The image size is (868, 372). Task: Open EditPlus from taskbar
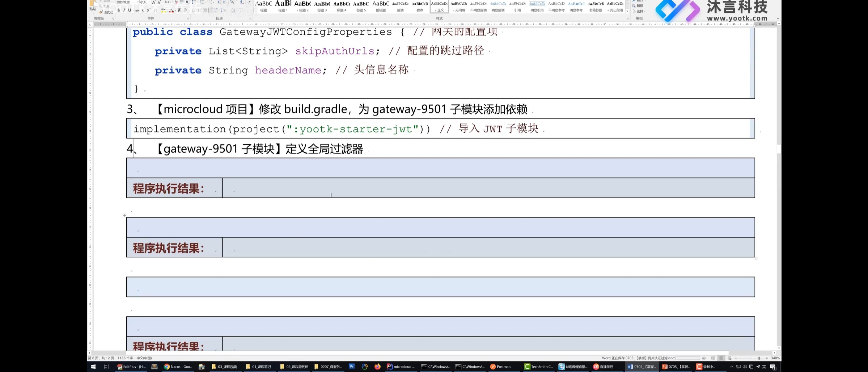coord(131,367)
